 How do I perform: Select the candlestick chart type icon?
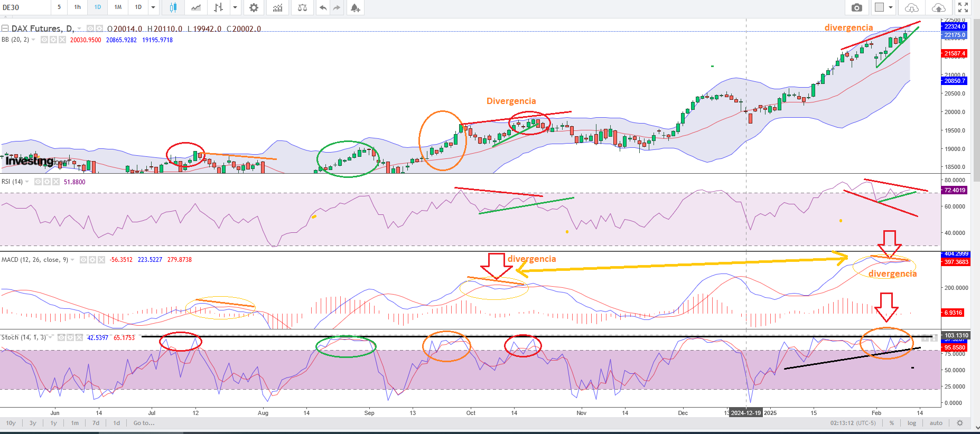[173, 7]
